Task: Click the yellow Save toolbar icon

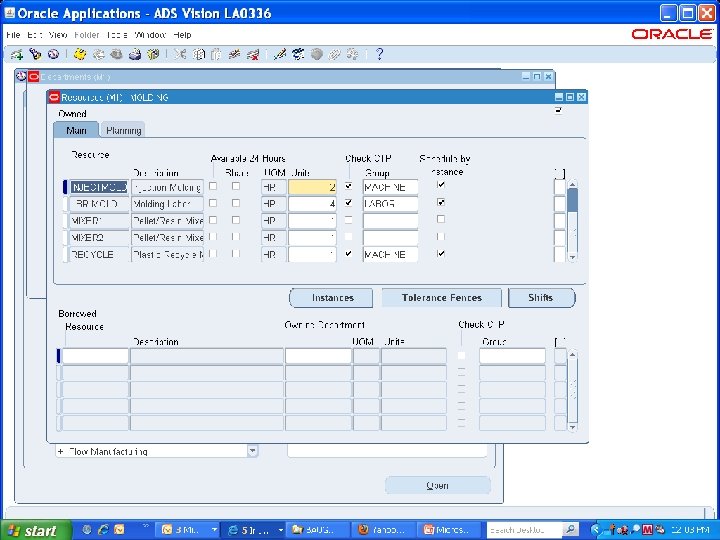Action: 80,55
